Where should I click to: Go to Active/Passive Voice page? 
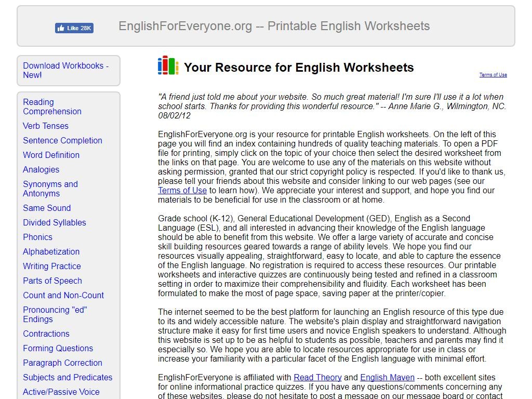coord(61,392)
